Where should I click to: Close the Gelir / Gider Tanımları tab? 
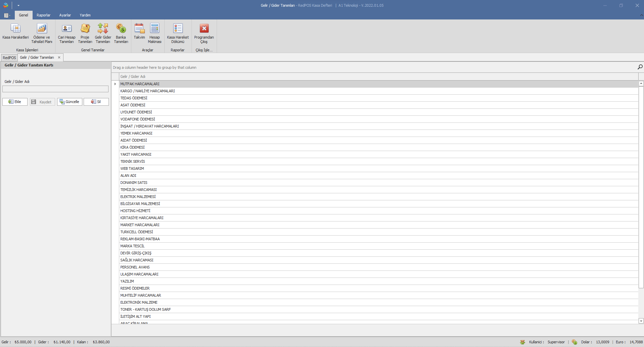click(59, 57)
